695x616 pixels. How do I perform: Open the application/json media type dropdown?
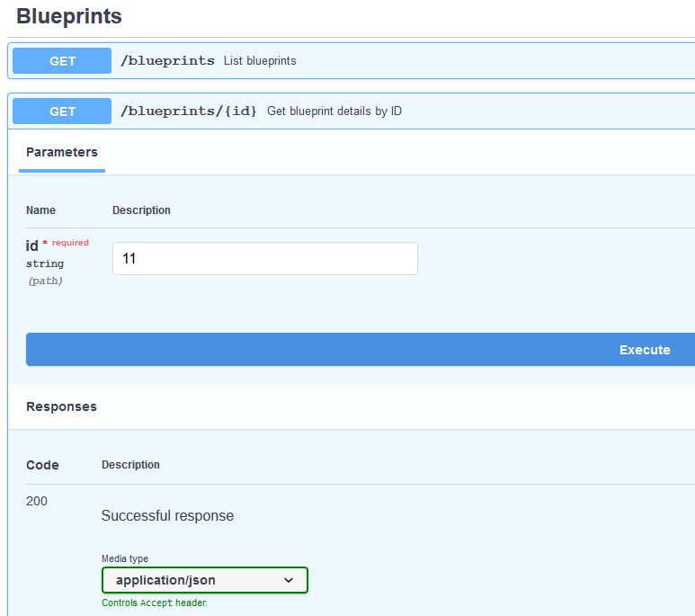[204, 580]
